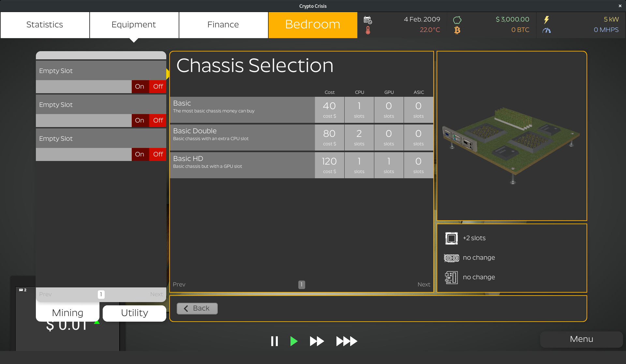626x364 pixels.
Task: Resume the game with the play button
Action: coord(294,341)
